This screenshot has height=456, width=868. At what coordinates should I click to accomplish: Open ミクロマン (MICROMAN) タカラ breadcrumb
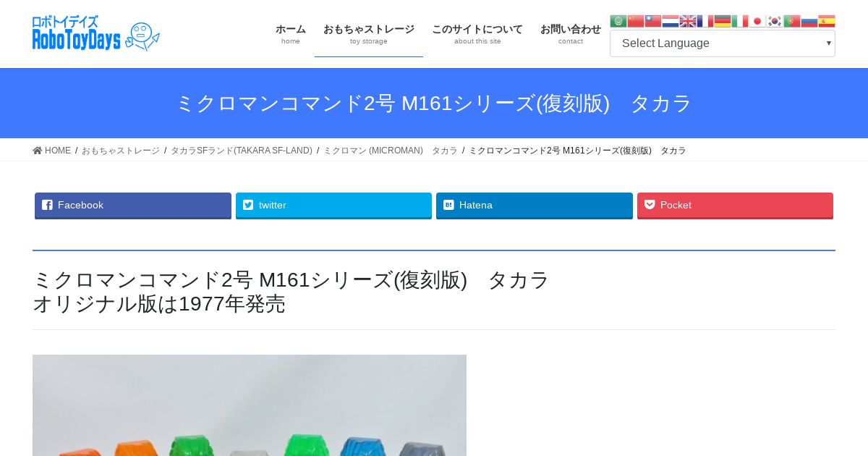[x=391, y=151]
